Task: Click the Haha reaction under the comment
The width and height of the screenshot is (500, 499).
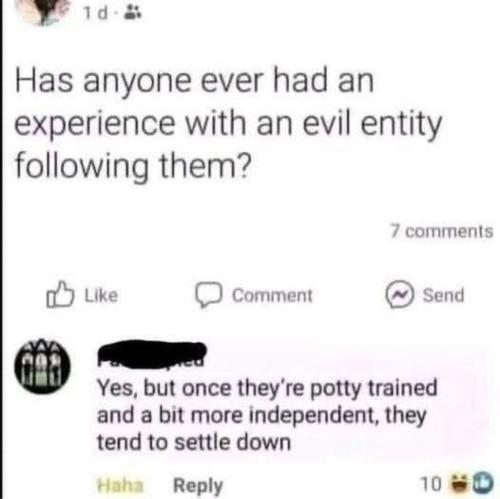Action: (x=120, y=485)
